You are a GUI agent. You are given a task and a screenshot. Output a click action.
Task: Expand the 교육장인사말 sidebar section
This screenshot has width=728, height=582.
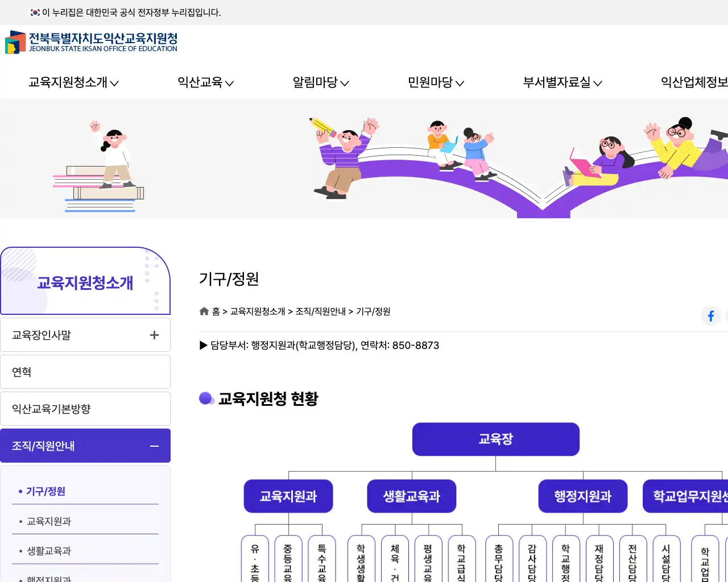[154, 335]
